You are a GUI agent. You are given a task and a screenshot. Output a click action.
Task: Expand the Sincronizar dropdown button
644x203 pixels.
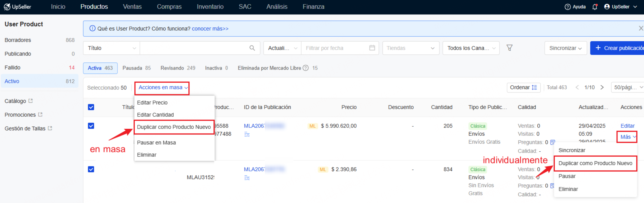coord(565,48)
